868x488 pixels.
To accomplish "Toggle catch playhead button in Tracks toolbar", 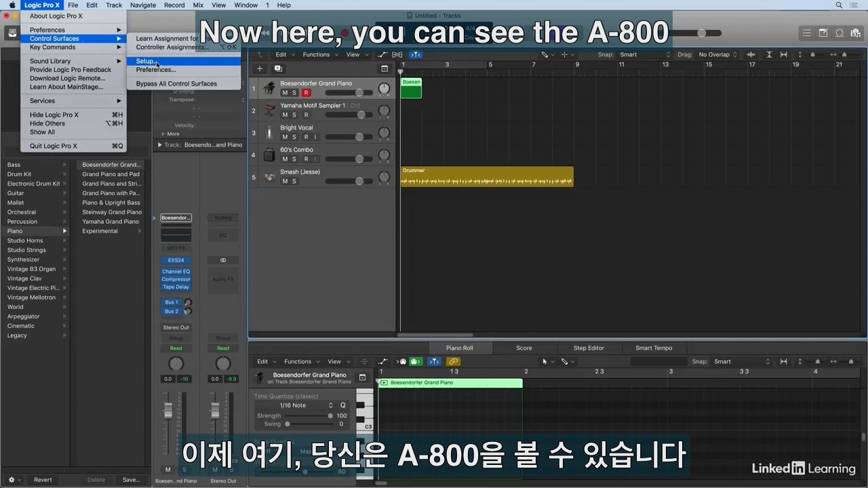I will click(416, 55).
